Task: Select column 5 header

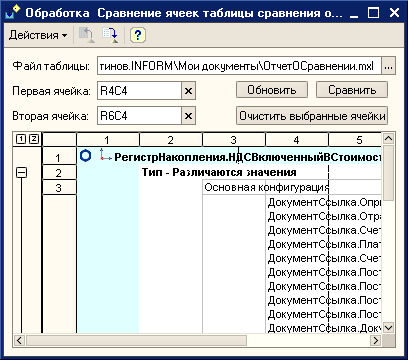Action: coord(355,140)
